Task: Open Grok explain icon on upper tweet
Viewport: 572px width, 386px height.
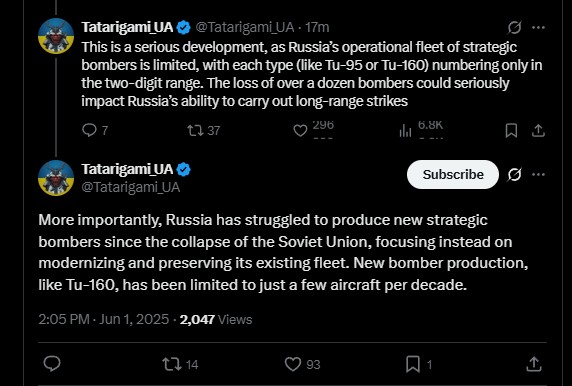Action: (x=514, y=27)
